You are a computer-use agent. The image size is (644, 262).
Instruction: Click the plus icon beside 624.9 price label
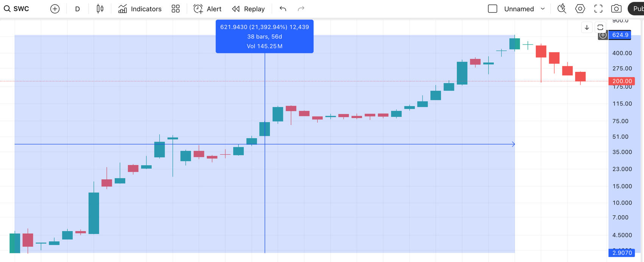pos(603,35)
